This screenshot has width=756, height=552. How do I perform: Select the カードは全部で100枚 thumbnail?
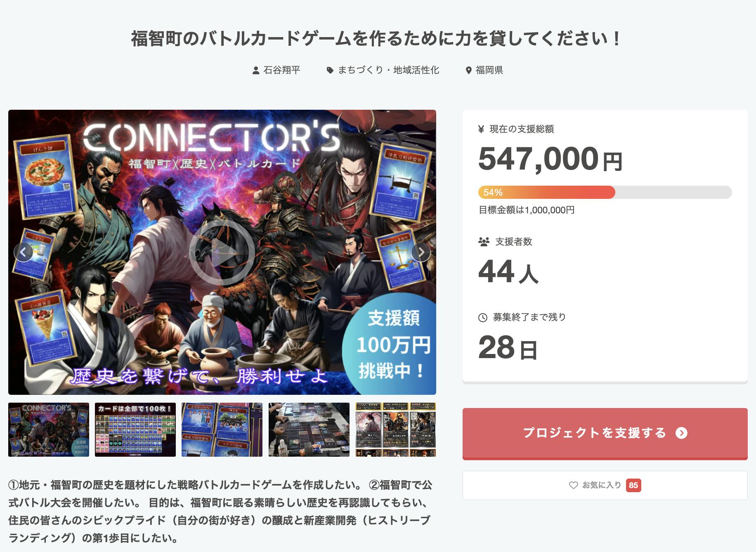coord(135,429)
